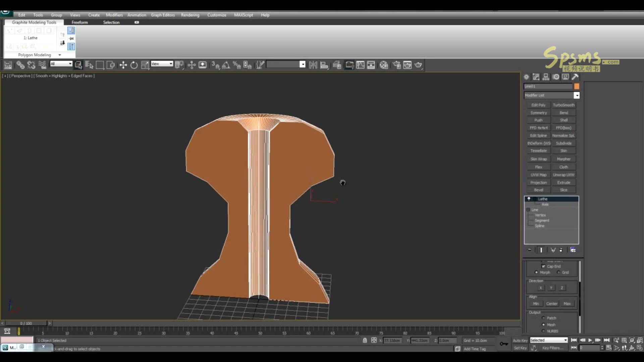Select Patch output option

543,318
